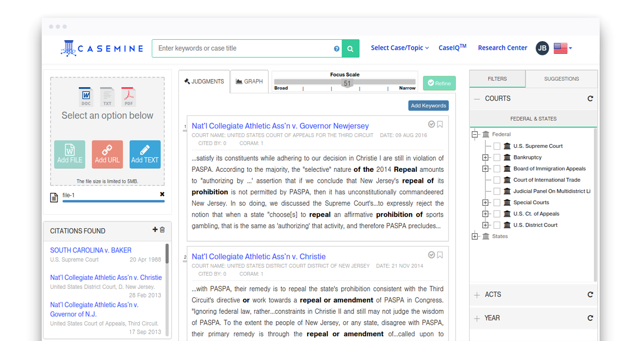Tick the Bankruptcy court checkbox
This screenshot has height=341, width=644.
tap(497, 157)
